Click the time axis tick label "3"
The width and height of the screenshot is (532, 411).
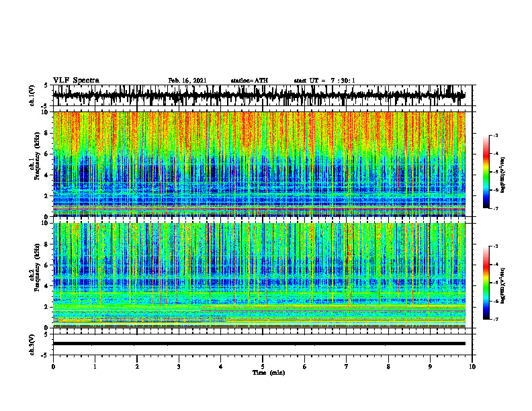(x=179, y=367)
